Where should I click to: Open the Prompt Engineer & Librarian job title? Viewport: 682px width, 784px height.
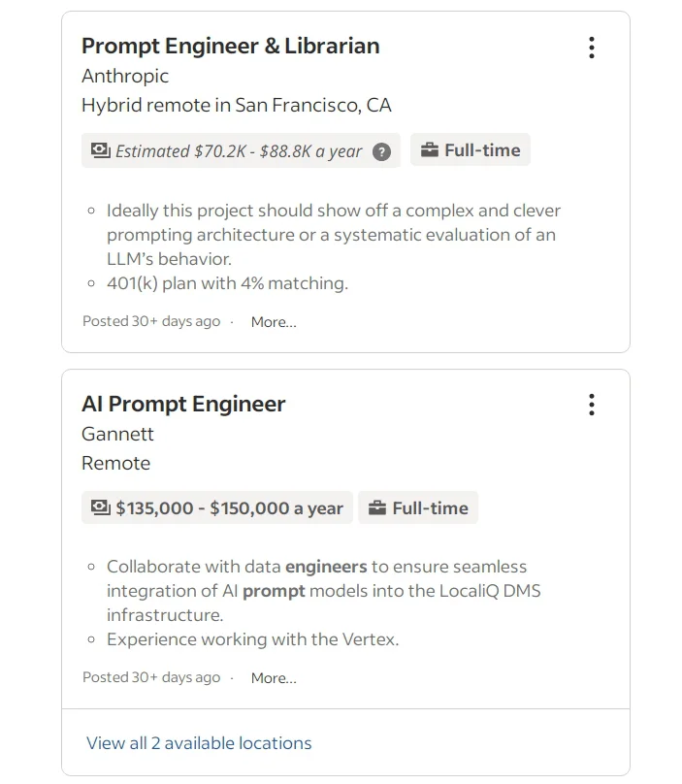[x=230, y=46]
